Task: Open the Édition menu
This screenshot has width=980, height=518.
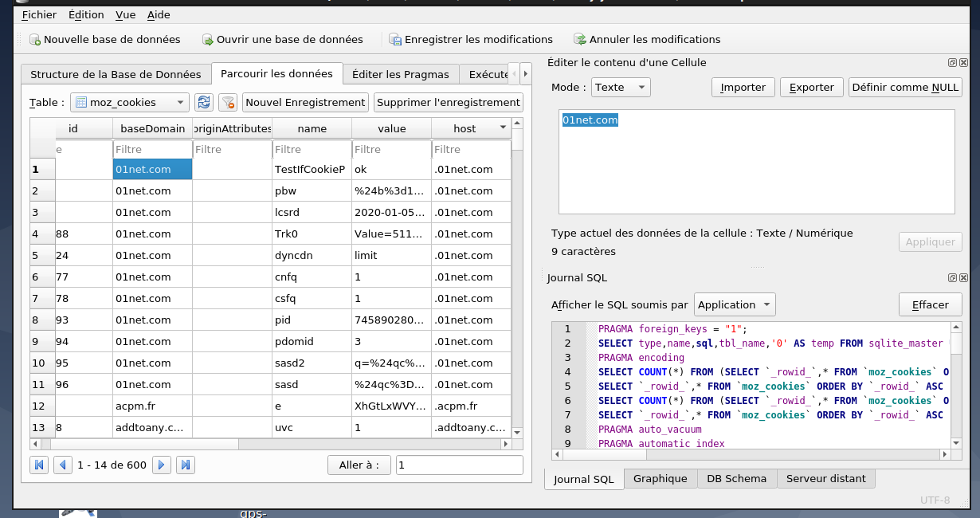Action: pyautogui.click(x=86, y=14)
